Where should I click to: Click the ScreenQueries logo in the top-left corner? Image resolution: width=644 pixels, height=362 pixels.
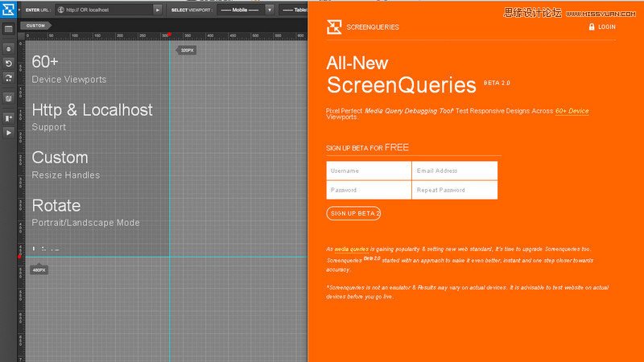(x=8, y=10)
